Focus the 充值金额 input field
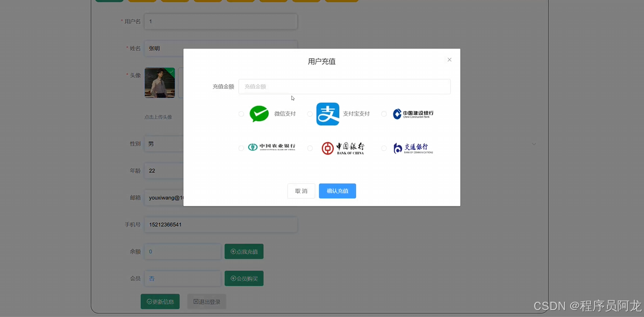Screen dimensions: 644x317 [344, 87]
